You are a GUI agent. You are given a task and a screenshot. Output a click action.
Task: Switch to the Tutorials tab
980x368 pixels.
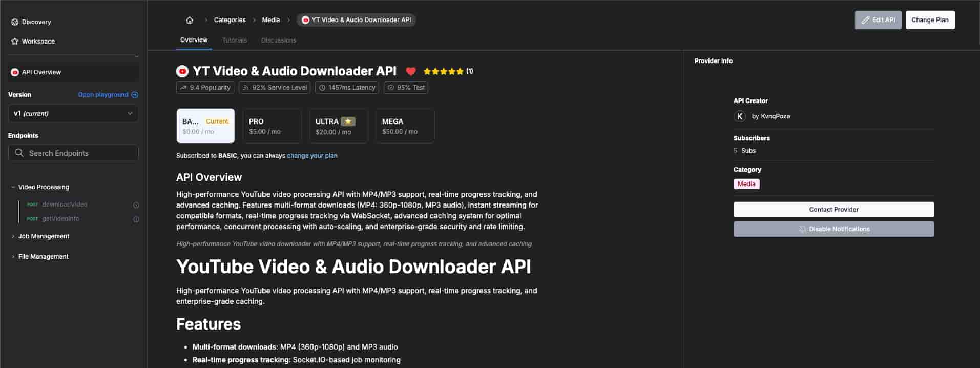coord(235,40)
